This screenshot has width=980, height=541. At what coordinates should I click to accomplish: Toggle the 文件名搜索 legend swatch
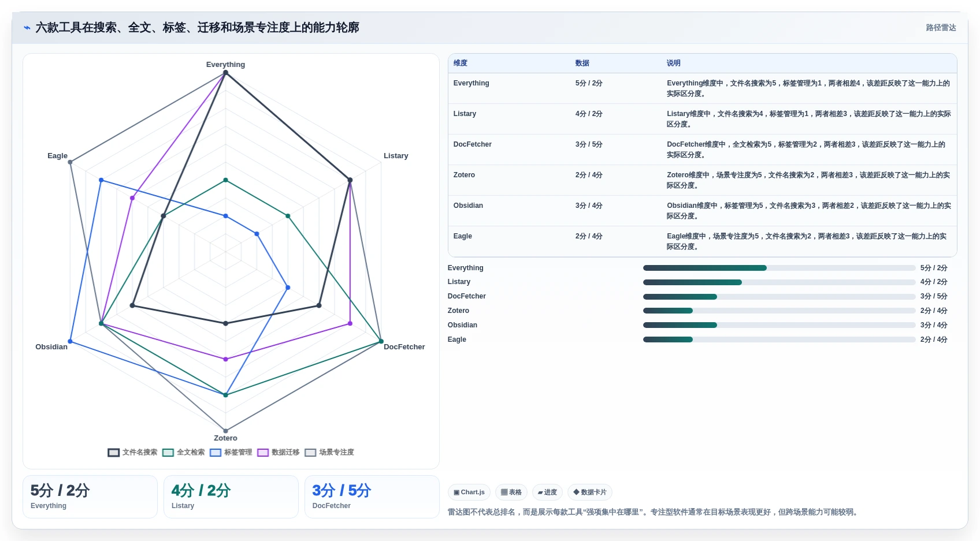(x=113, y=453)
